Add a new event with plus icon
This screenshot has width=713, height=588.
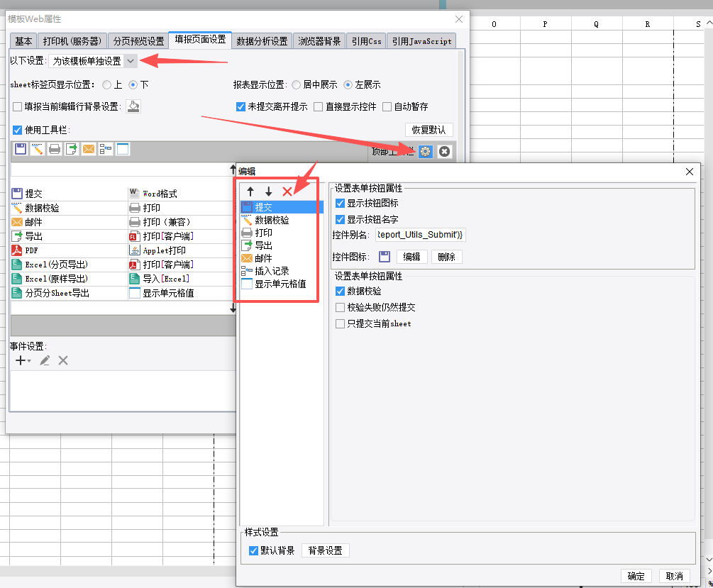pyautogui.click(x=21, y=360)
